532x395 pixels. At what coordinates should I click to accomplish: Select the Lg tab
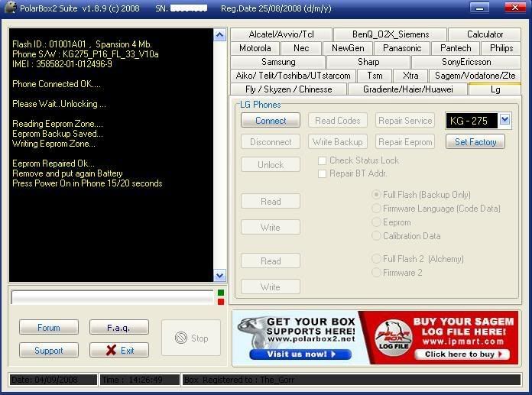point(495,89)
